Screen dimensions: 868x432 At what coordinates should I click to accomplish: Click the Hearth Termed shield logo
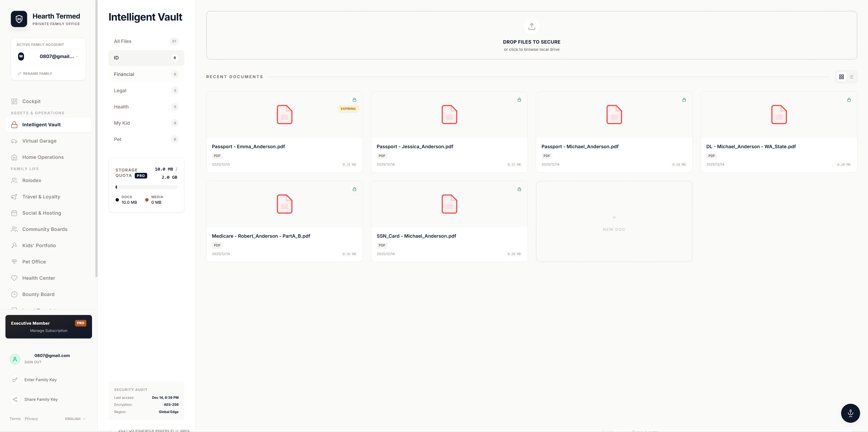pyautogui.click(x=19, y=19)
